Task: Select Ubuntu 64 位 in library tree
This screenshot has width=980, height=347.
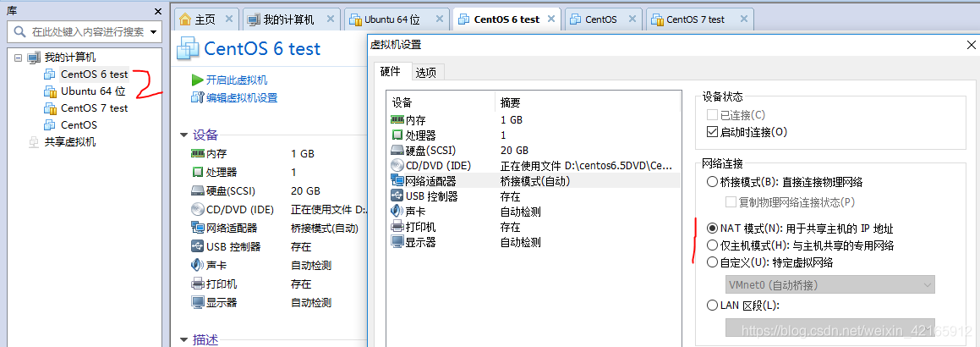Action: pyautogui.click(x=93, y=91)
